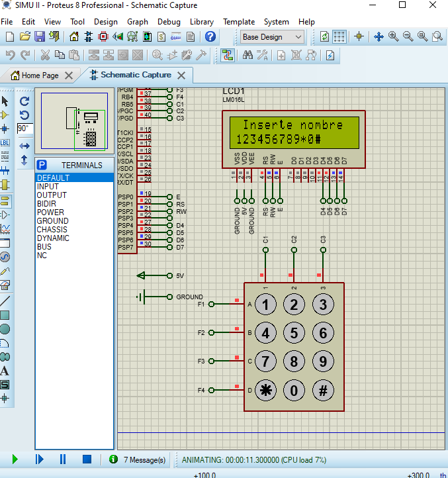Click the Cut scissors icon

[45, 56]
